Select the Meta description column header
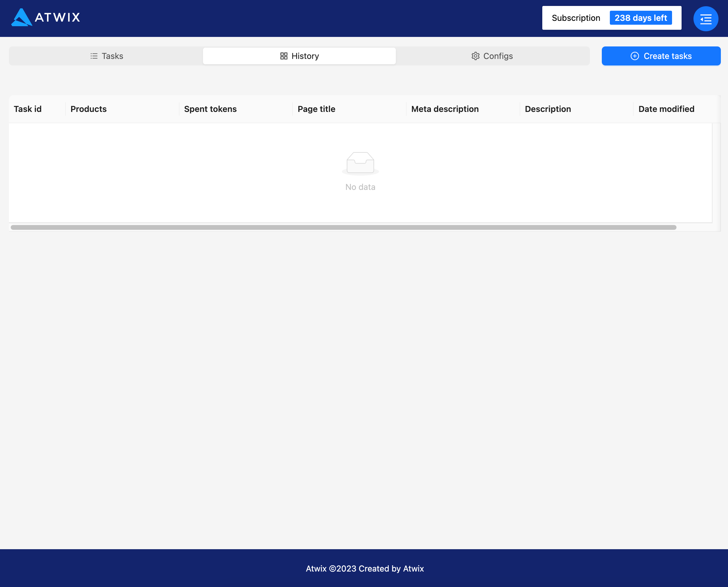The height and width of the screenshot is (587, 728). click(445, 109)
